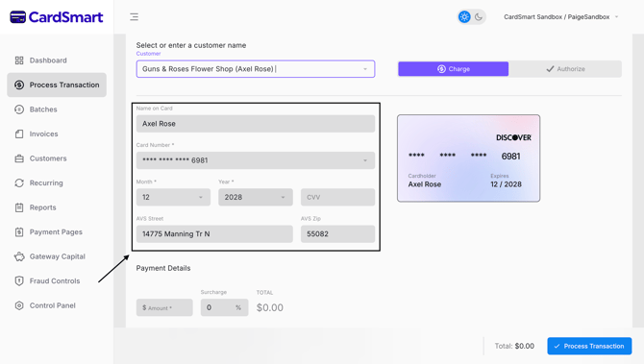Switch to light mode sun icon
Screen dimensions: 644x364
464,17
